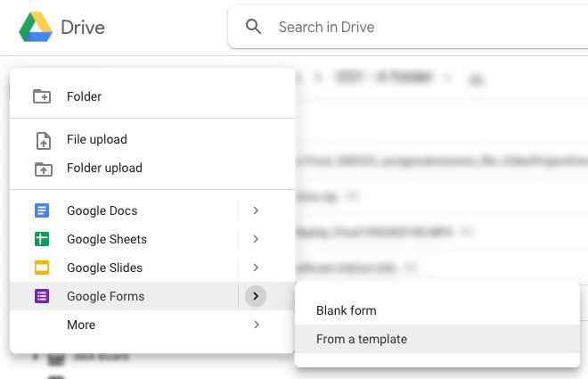The width and height of the screenshot is (588, 379).
Task: Expand the Google Docs submenu arrow
Action: coord(256,210)
